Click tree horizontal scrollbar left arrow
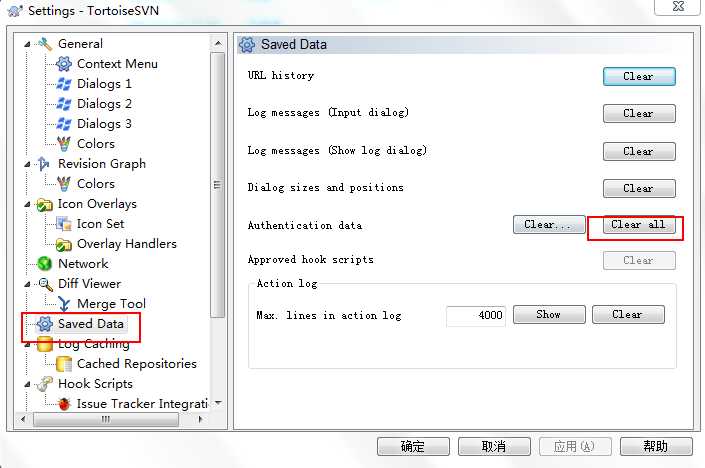The width and height of the screenshot is (705, 468). (x=23, y=419)
